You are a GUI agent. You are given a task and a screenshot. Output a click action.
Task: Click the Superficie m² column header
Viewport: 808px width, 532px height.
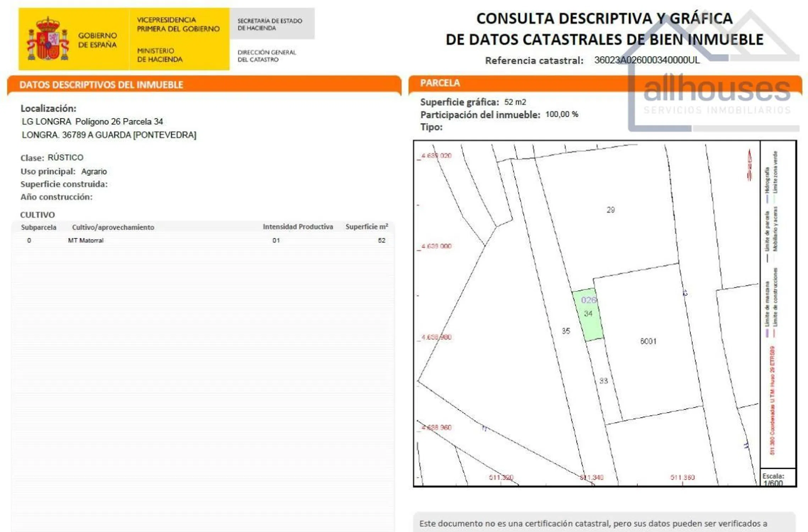tap(366, 227)
